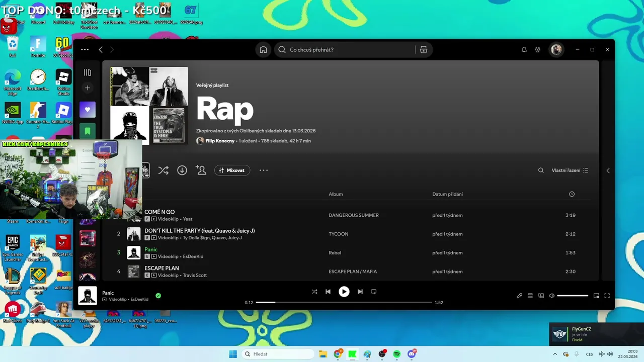
Task: Open the Vlastní řazení sort dropdown
Action: 570,170
